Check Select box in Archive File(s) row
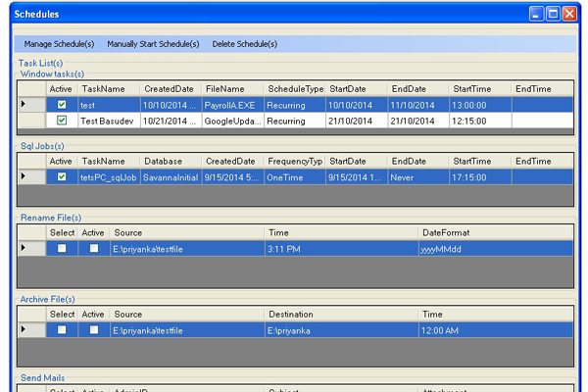 (62, 329)
